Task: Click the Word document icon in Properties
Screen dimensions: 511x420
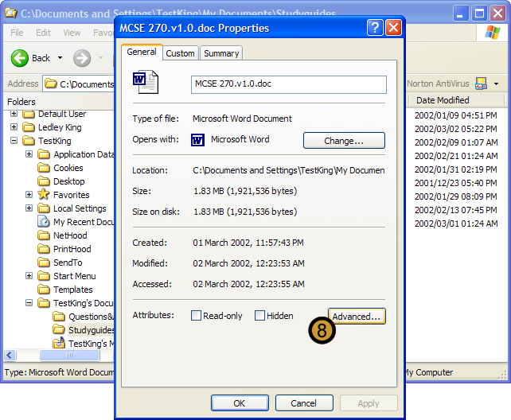Action: click(146, 82)
